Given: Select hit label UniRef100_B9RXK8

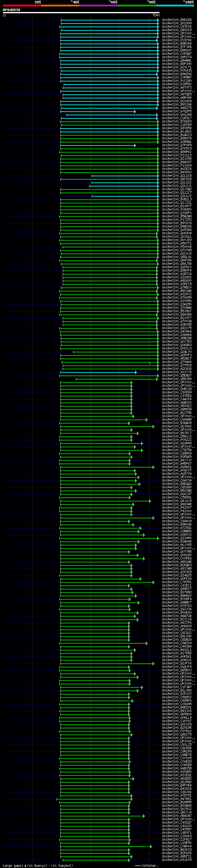Looking at the screenshot, I should tap(177, 43).
